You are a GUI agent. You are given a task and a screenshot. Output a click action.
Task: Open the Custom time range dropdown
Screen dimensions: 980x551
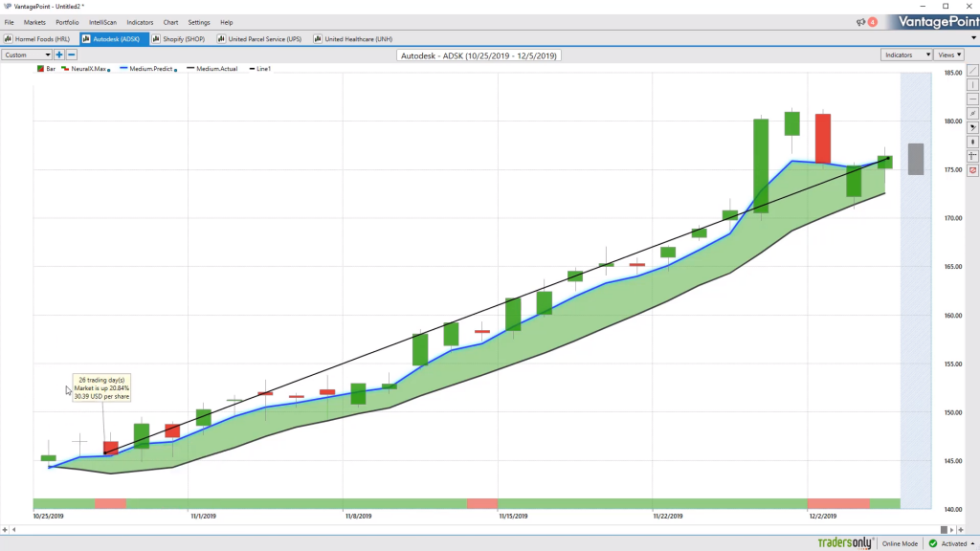[x=27, y=55]
